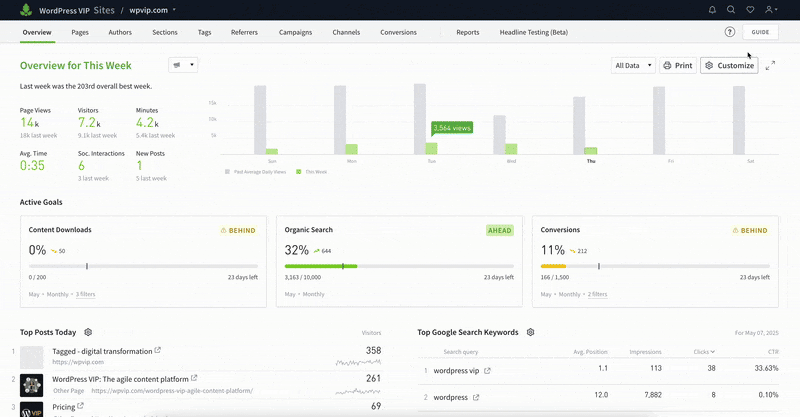
Task: Click the help question mark icon
Action: tap(730, 32)
